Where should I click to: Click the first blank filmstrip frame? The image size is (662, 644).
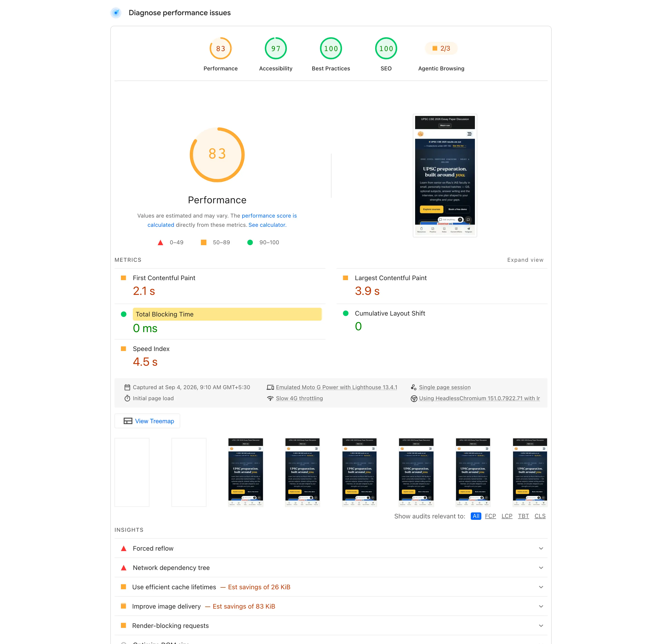point(132,472)
